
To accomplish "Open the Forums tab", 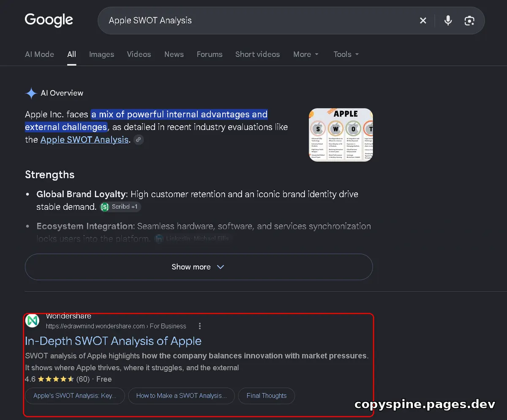I will pyautogui.click(x=210, y=54).
